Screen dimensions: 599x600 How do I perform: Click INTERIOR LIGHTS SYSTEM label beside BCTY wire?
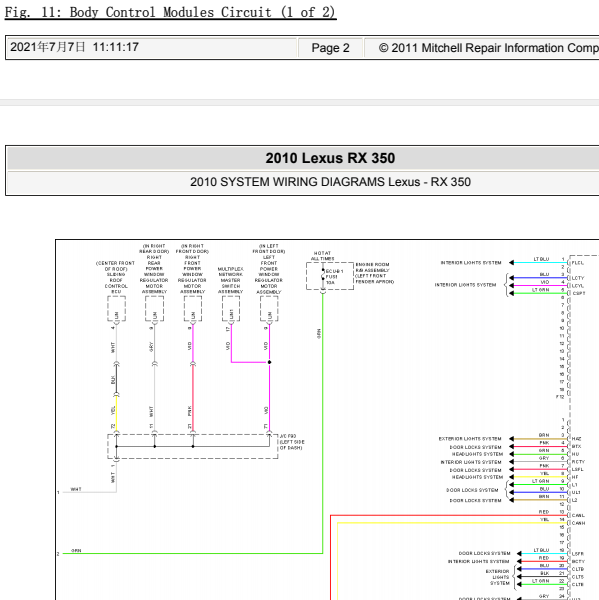pyautogui.click(x=478, y=561)
